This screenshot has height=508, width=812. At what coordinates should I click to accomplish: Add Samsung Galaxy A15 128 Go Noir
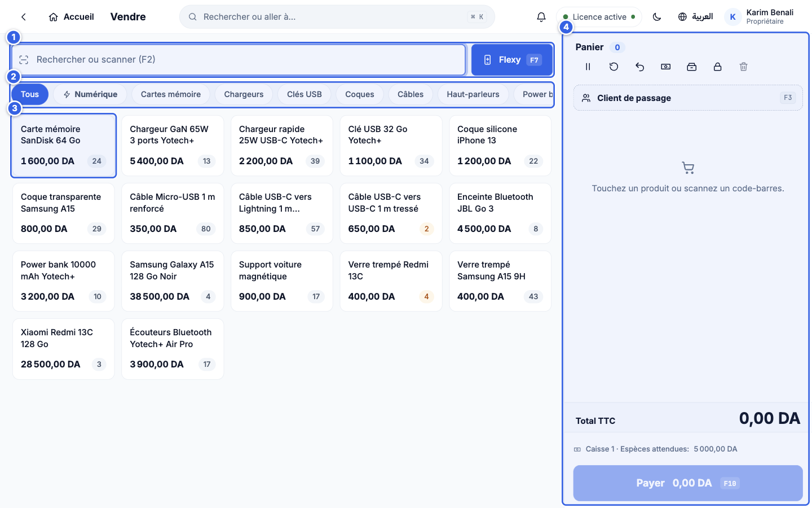pyautogui.click(x=173, y=281)
